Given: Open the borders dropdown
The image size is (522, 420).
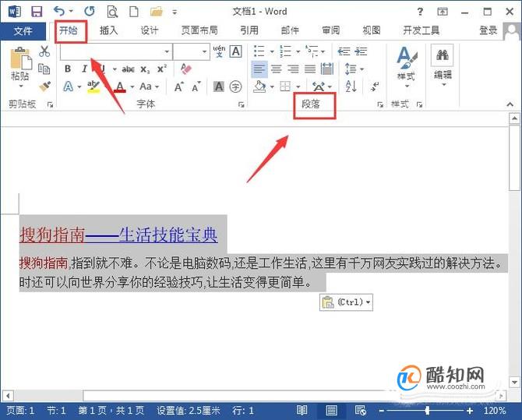Looking at the screenshot, I should pos(298,86).
